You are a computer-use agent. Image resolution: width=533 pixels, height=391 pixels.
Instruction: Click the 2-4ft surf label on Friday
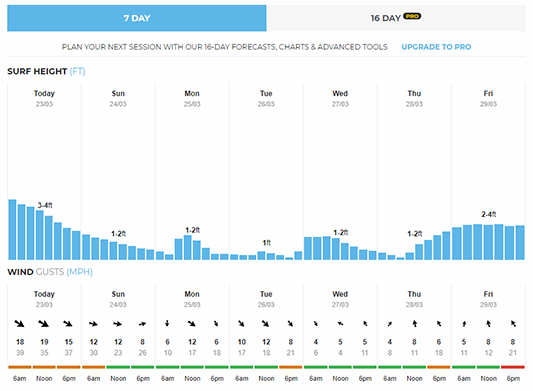pyautogui.click(x=488, y=215)
